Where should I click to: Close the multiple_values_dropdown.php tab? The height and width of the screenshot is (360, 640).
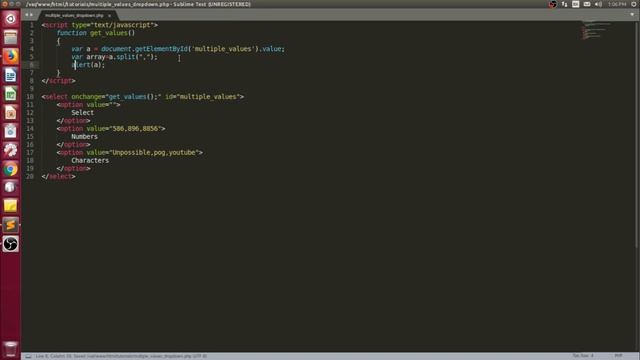[x=109, y=16]
